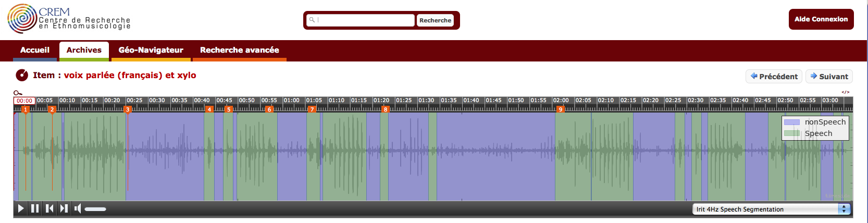Click the nonSpeech text in legend

click(x=825, y=122)
